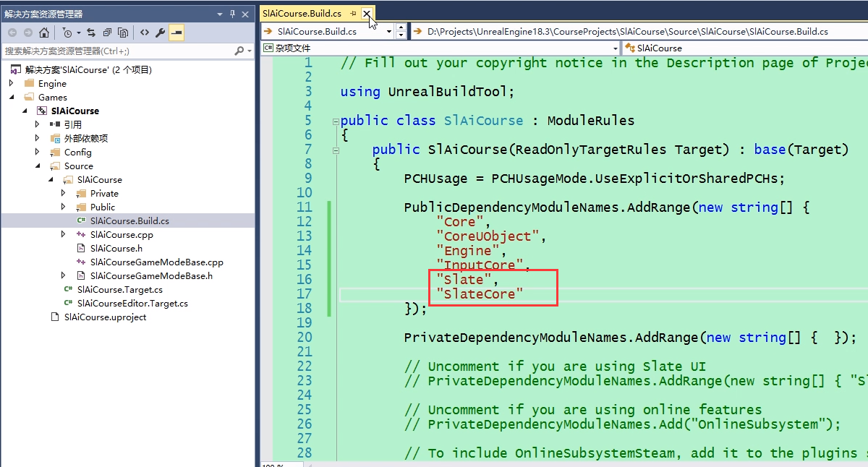The width and height of the screenshot is (868, 467).
Task: Expand the SlAiCourseGameModeBase.h node arrow
Action: [64, 275]
